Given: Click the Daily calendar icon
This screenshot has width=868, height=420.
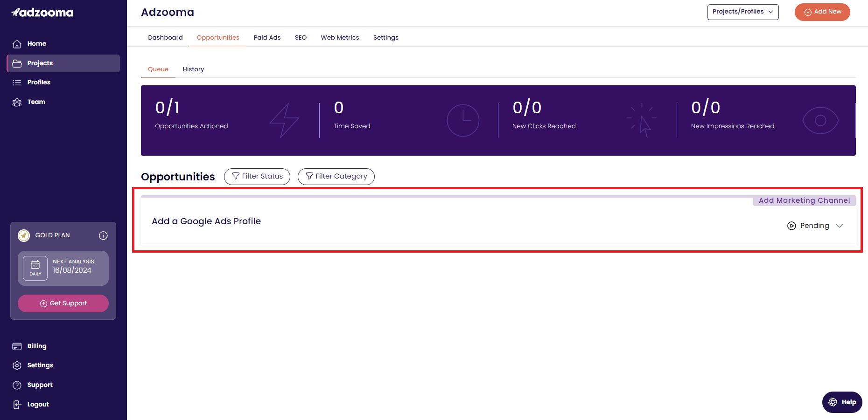Looking at the screenshot, I should pos(35,268).
